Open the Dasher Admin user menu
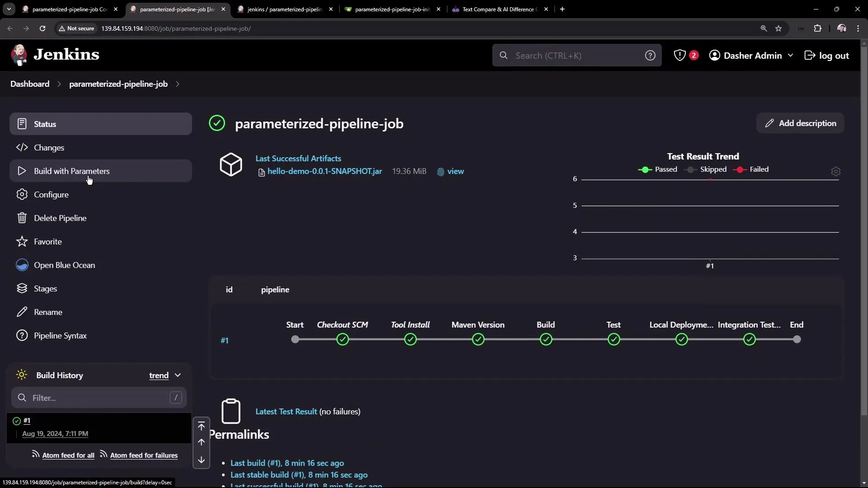This screenshot has width=868, height=488. pyautogui.click(x=752, y=55)
